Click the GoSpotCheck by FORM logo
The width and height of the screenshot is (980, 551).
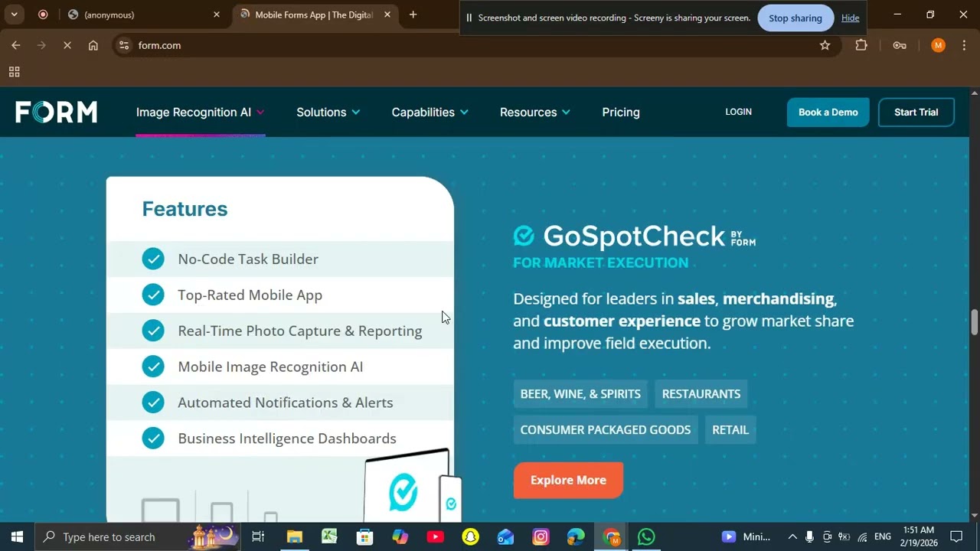[x=634, y=236]
